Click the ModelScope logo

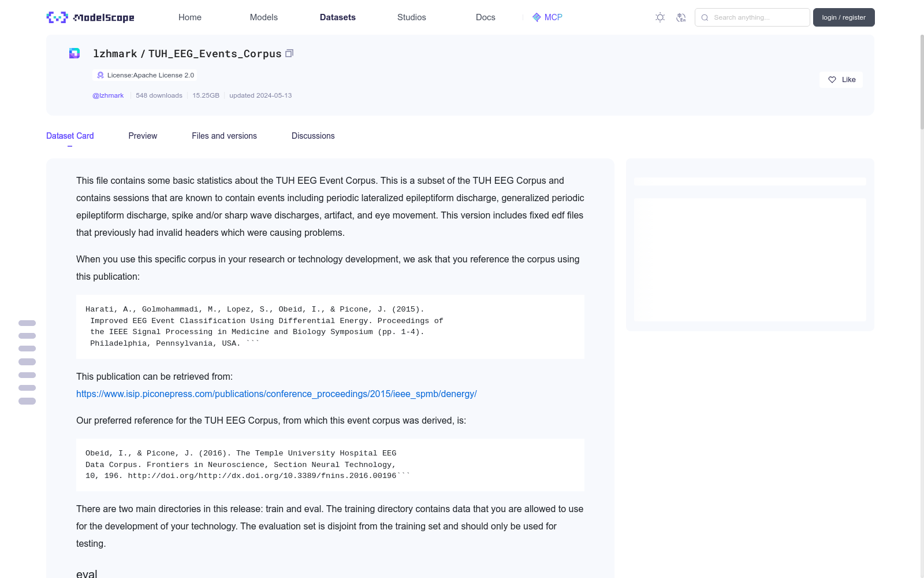[x=90, y=17]
